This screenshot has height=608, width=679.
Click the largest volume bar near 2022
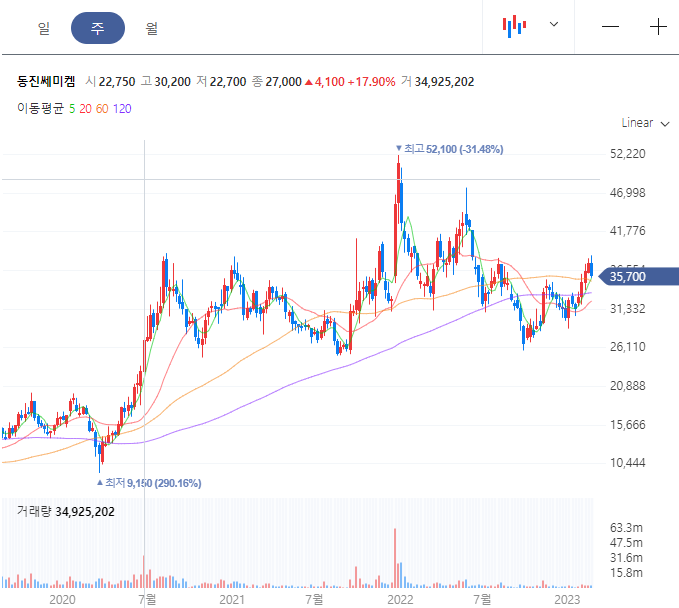click(395, 558)
